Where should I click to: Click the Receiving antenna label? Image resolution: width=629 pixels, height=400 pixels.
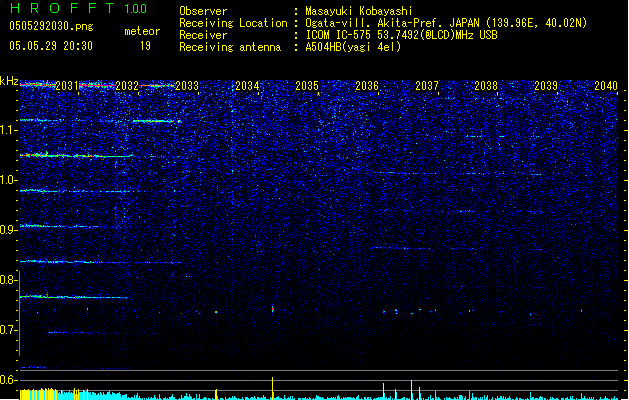click(230, 47)
